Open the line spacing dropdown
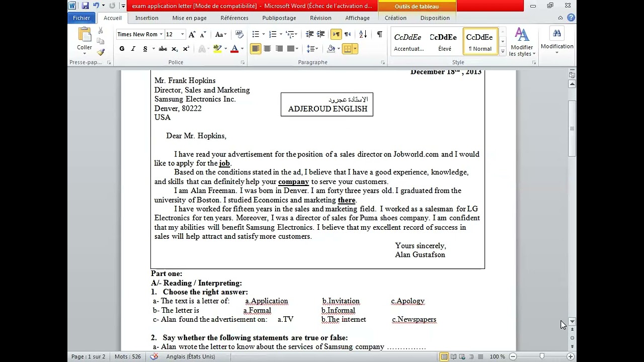 (313, 49)
